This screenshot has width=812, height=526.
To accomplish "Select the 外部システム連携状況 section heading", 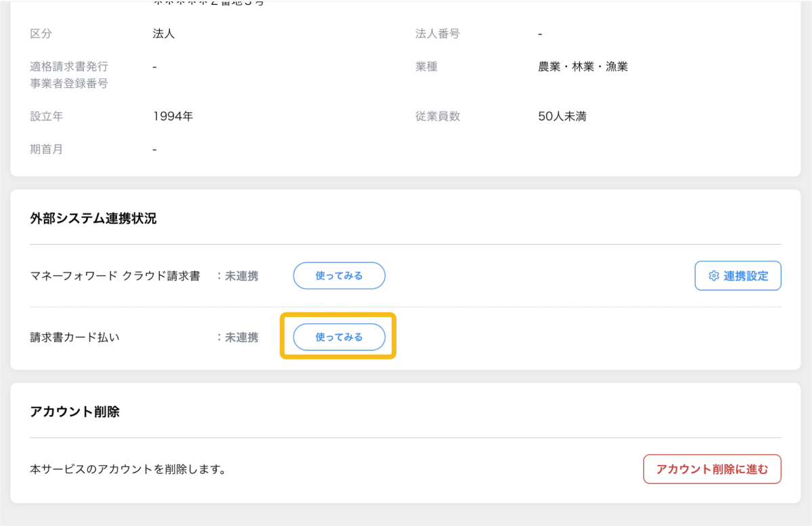I will (93, 218).
